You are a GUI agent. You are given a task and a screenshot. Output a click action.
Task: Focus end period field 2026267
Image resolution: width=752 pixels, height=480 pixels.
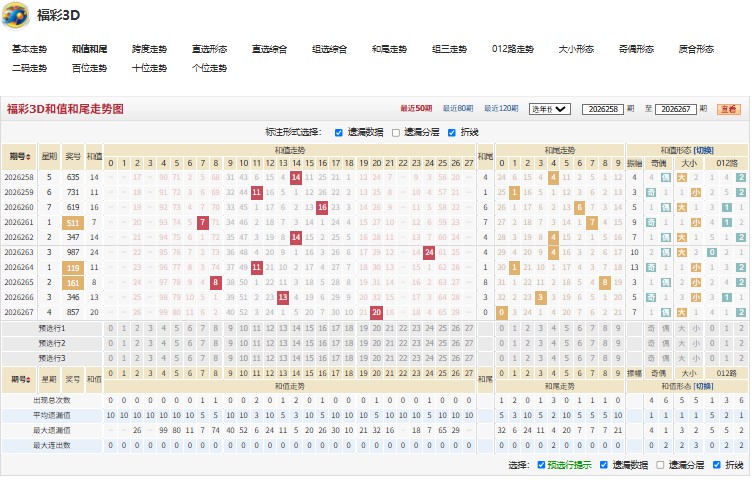676,109
